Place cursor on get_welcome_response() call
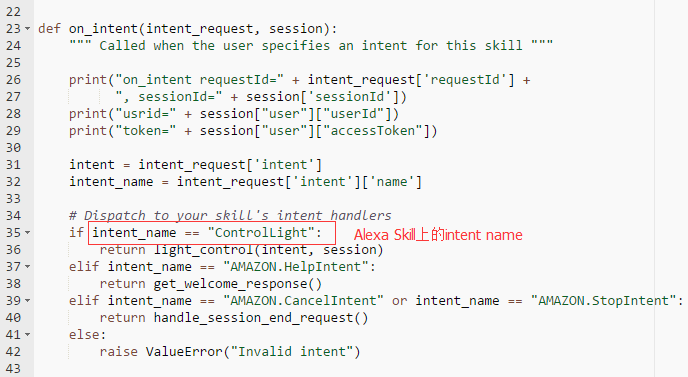Screen dimensions: 688x377 coord(237,284)
